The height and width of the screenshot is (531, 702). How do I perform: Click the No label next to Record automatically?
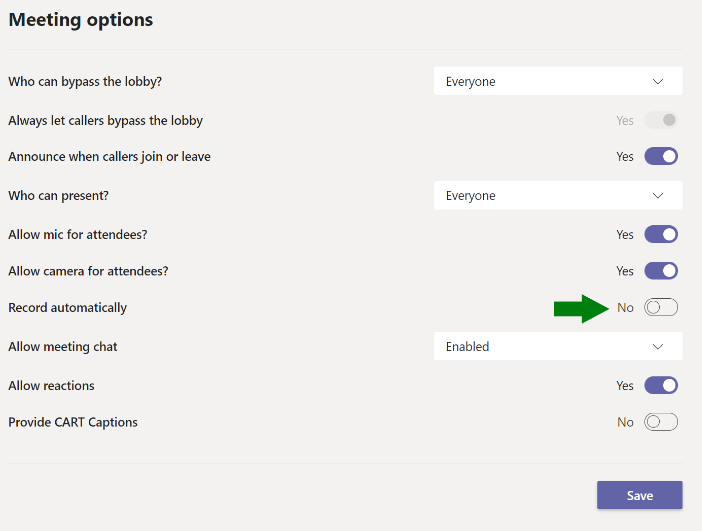(625, 308)
